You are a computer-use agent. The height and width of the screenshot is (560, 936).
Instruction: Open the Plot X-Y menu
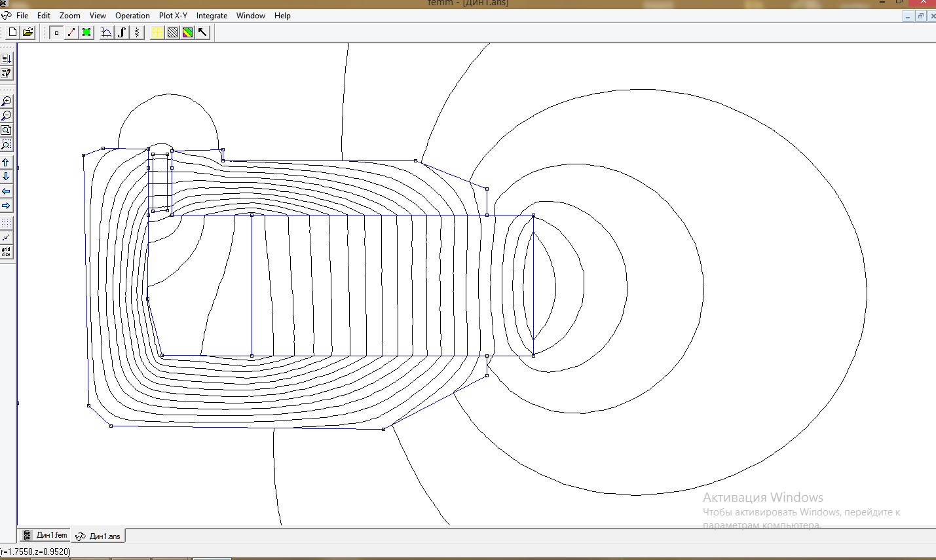(173, 16)
